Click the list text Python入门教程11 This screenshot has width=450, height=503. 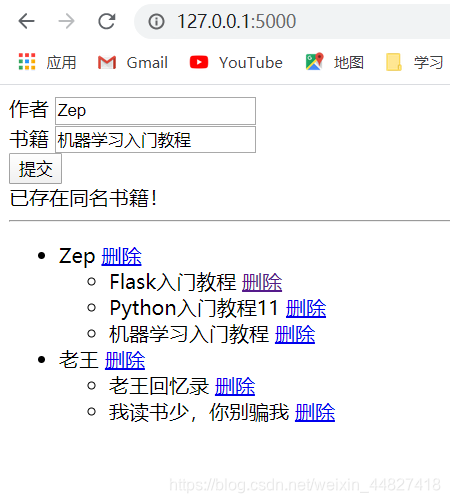click(x=194, y=308)
